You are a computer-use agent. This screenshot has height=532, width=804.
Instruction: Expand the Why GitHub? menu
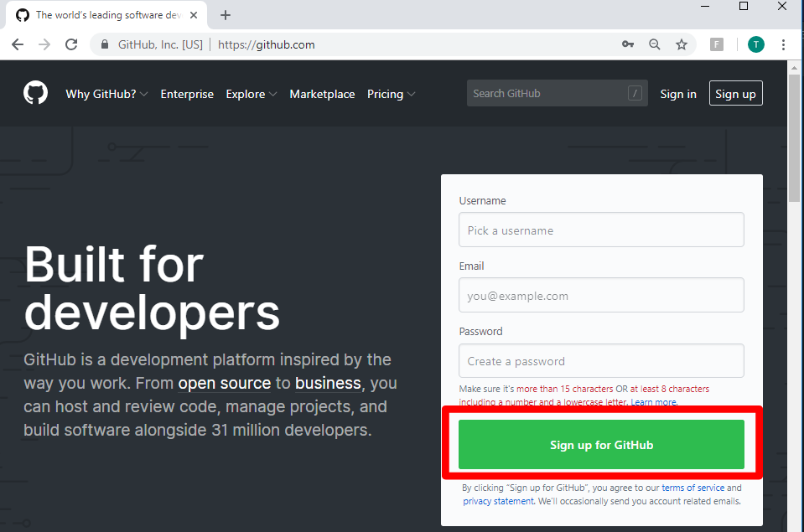[x=106, y=95]
